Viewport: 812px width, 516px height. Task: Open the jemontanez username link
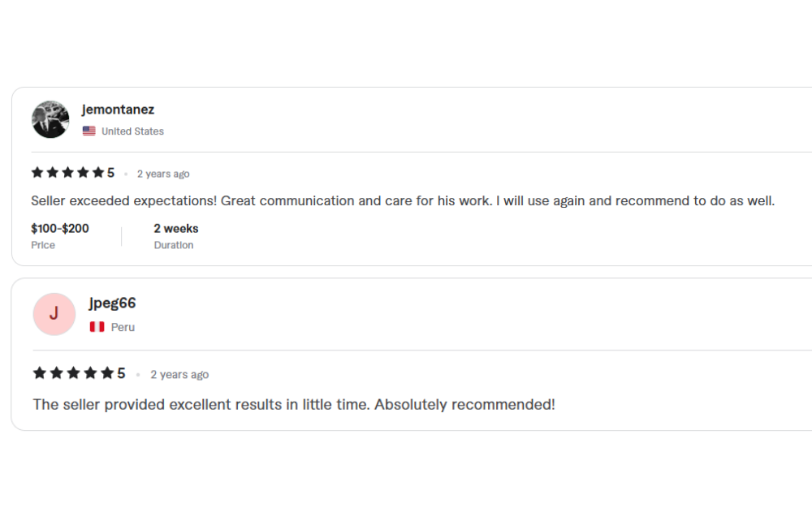(x=118, y=110)
